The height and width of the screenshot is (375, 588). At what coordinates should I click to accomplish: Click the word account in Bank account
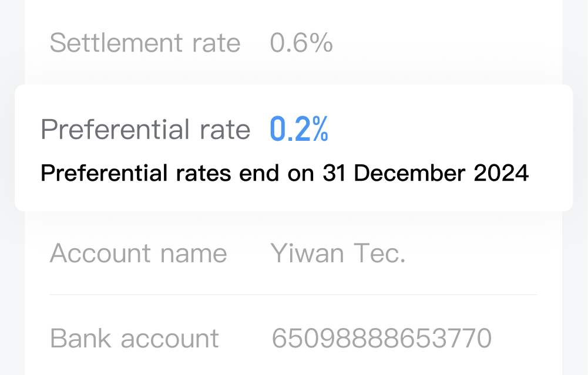(x=170, y=338)
